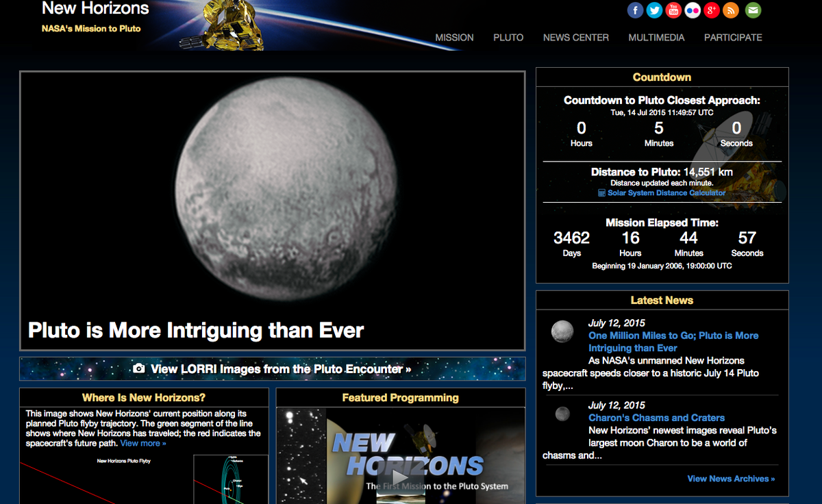Viewport: 822px width, 504px height.
Task: Open One Million Miles to Go news article
Action: click(x=673, y=342)
